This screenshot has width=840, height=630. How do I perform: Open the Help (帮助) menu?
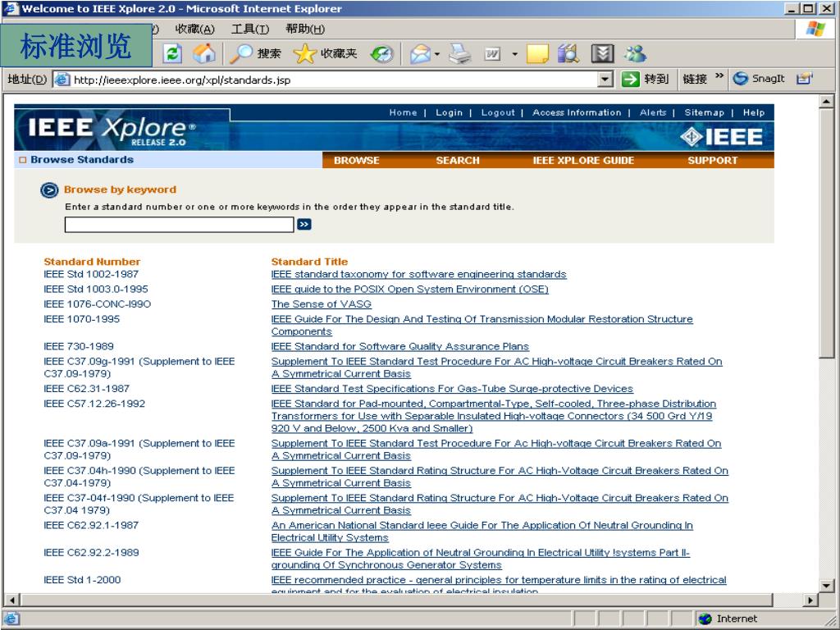pos(305,29)
